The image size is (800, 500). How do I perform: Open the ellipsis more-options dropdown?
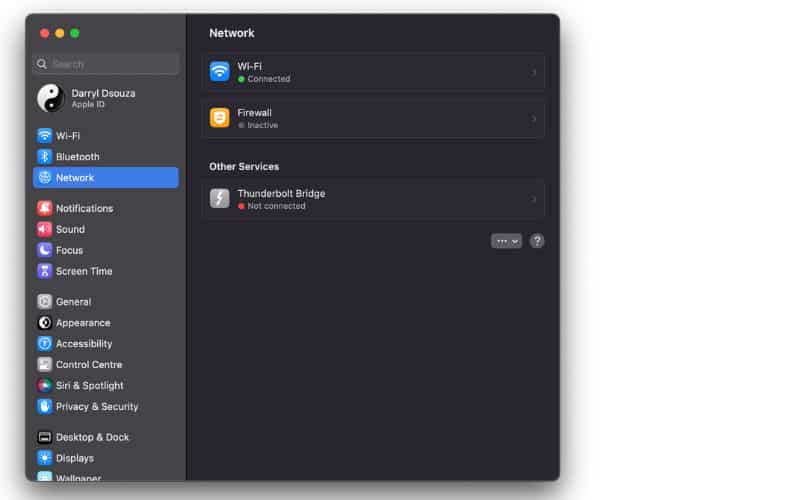coord(506,241)
